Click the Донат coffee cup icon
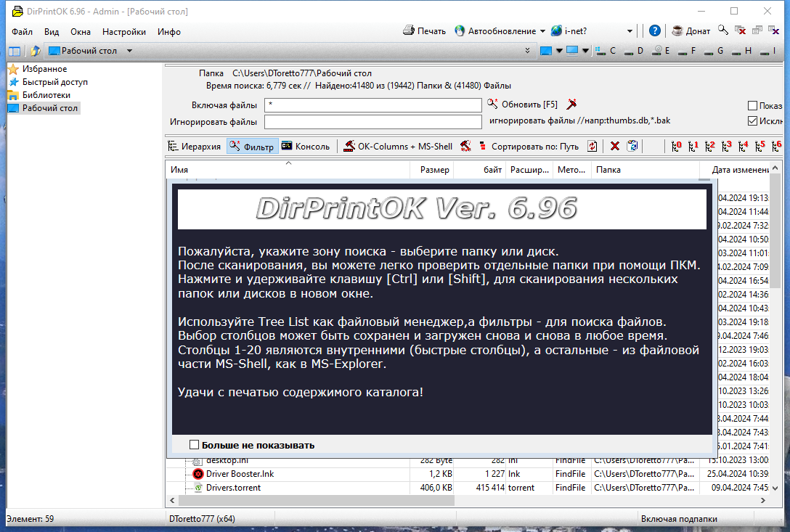Screen dimensions: 790x532 coord(677,30)
